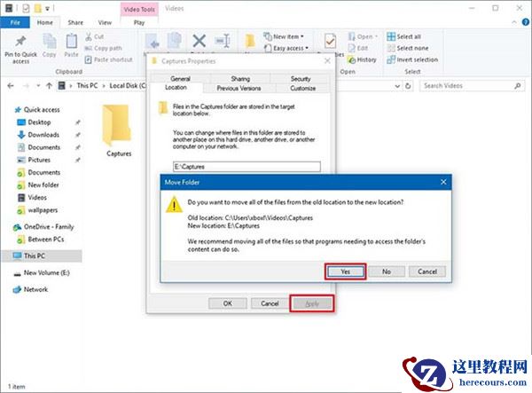The height and width of the screenshot is (393, 532).
Task: Select the Captures folder thumbnail
Action: 118,124
